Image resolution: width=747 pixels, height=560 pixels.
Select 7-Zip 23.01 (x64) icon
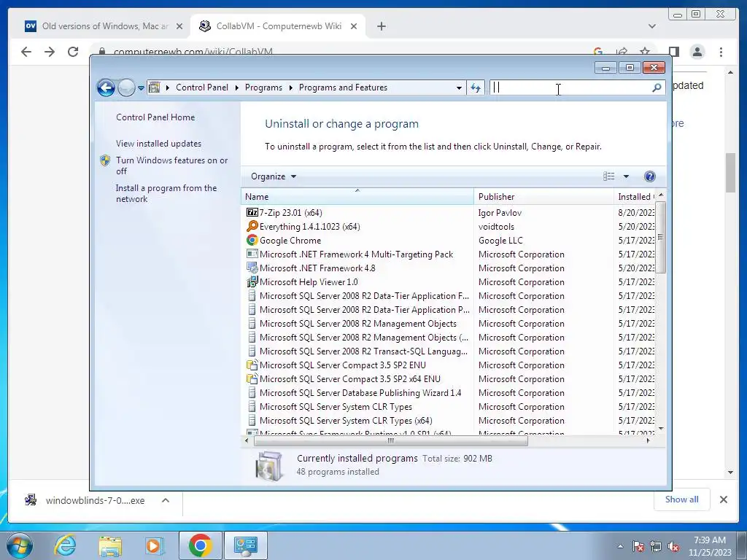[252, 212]
